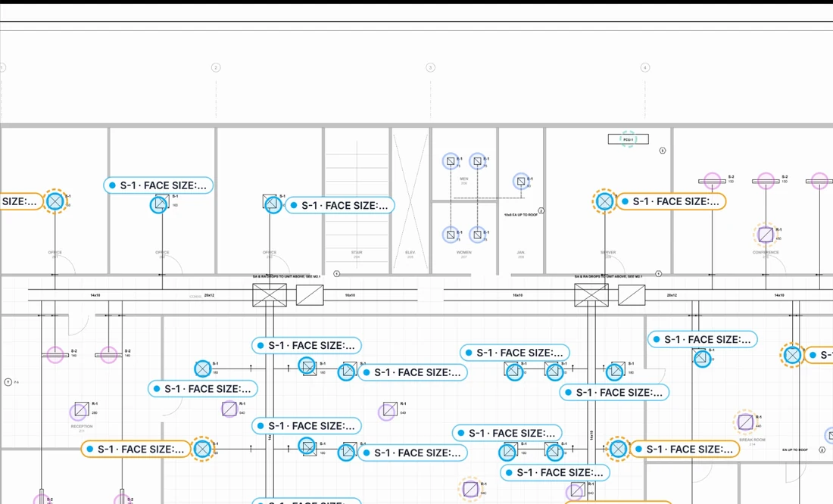Select the R-1 return marker in Break Room
833x504 pixels.
coord(745,422)
